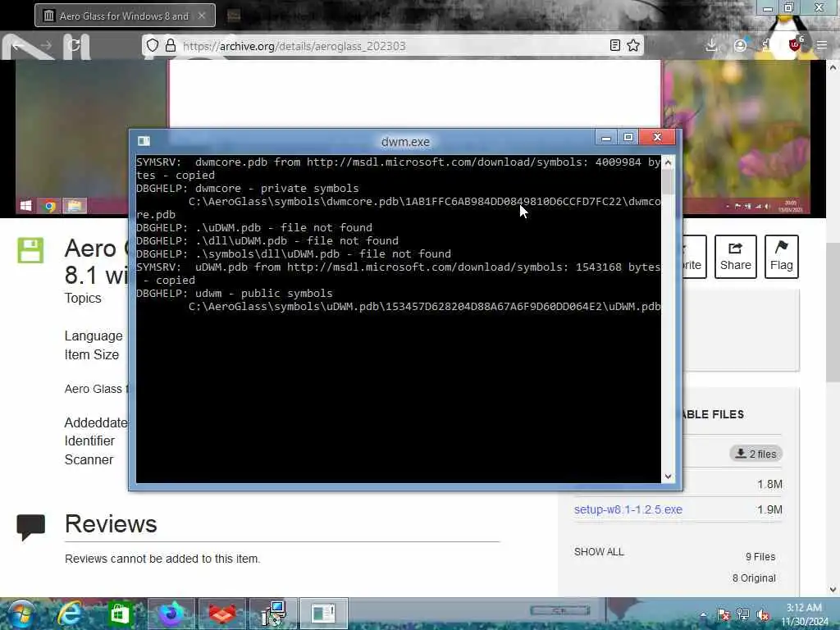Open muted volume tray icon
840x630 pixels.
click(763, 614)
